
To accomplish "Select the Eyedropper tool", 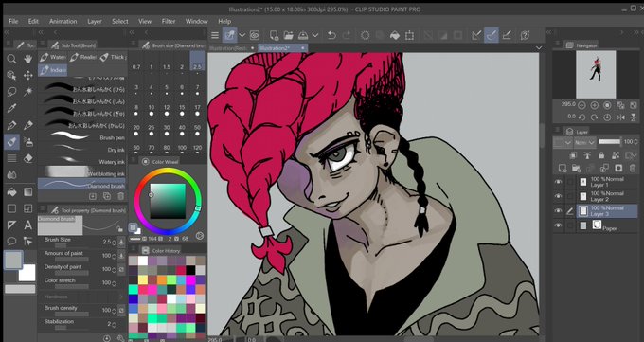I will (x=11, y=108).
